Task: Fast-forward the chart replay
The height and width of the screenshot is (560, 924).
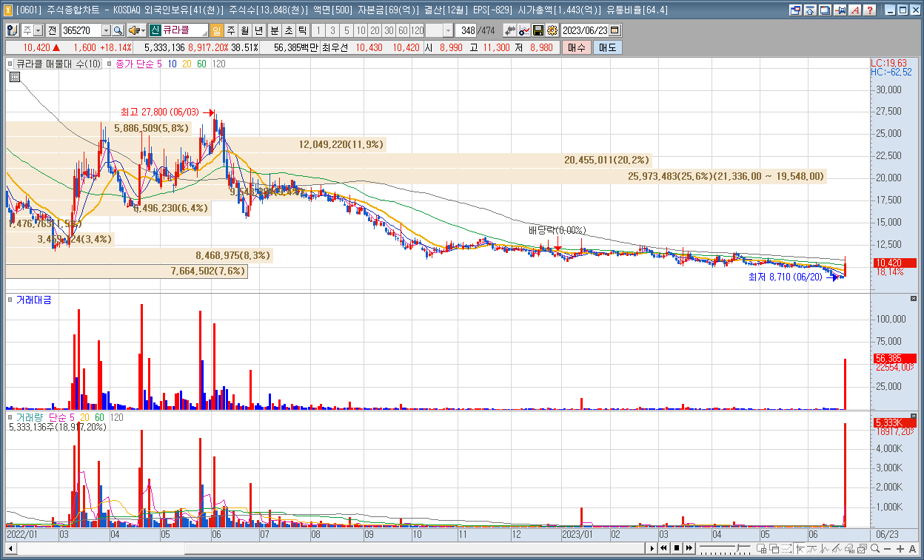Action: [x=689, y=548]
